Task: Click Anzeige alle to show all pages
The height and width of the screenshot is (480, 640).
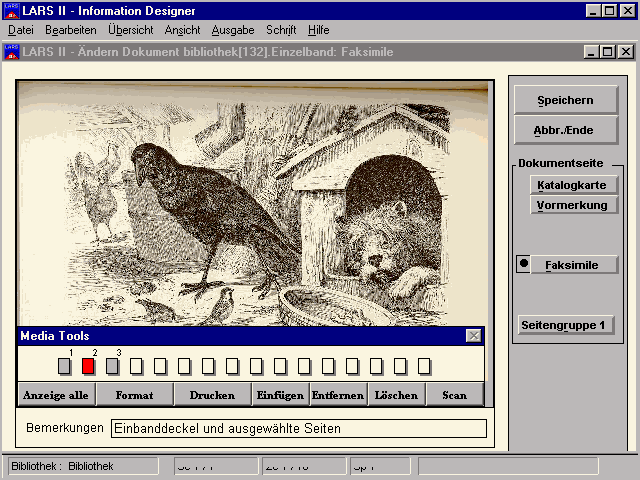Action: pyautogui.click(x=56, y=395)
